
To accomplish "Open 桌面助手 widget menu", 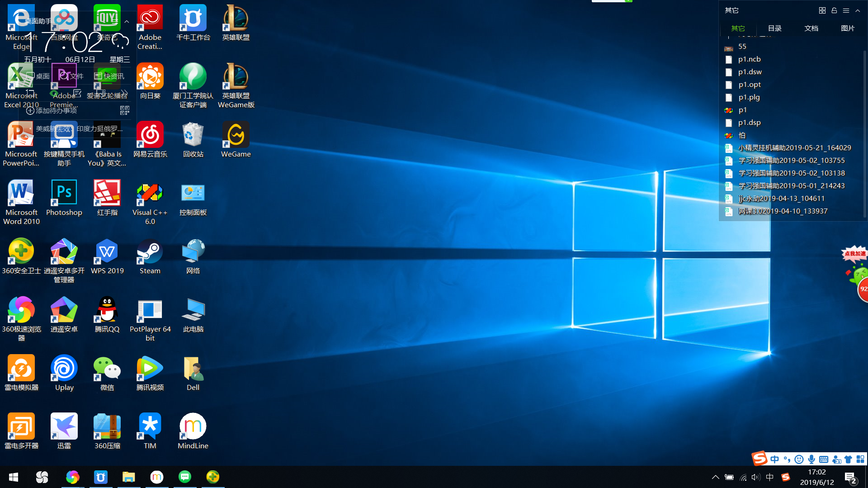I will [x=115, y=21].
